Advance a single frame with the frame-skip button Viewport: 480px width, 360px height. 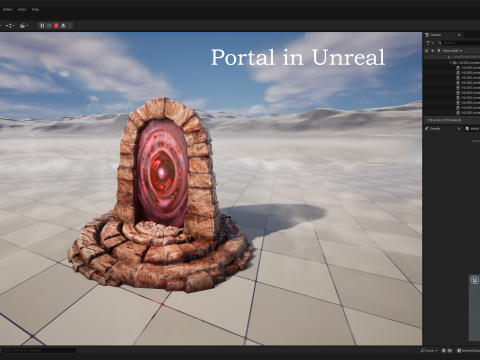[49, 26]
